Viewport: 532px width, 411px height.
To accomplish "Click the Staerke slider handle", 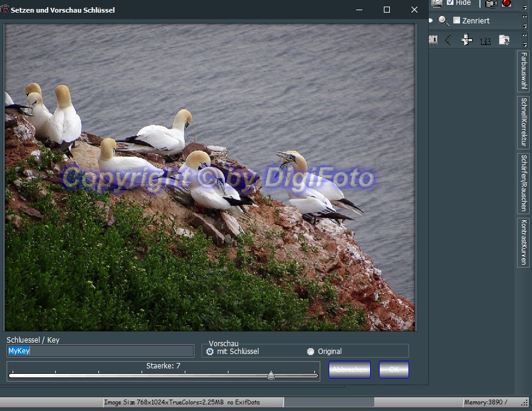I will pos(271,376).
